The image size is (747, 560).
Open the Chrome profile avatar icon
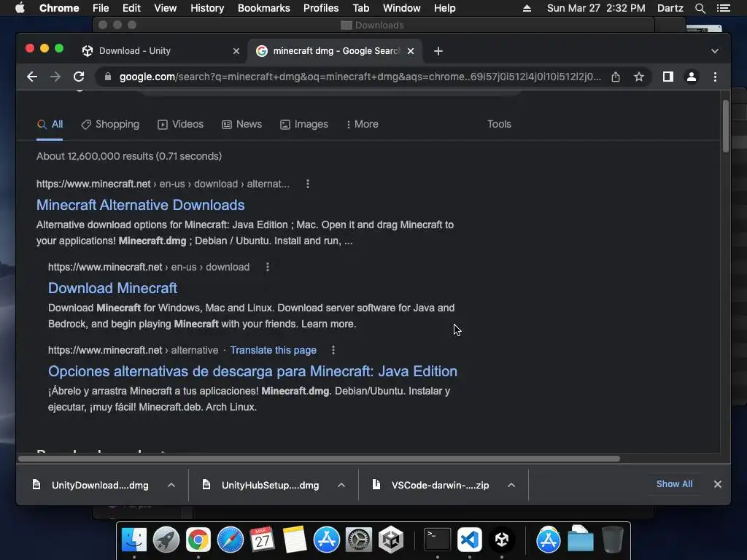point(692,77)
